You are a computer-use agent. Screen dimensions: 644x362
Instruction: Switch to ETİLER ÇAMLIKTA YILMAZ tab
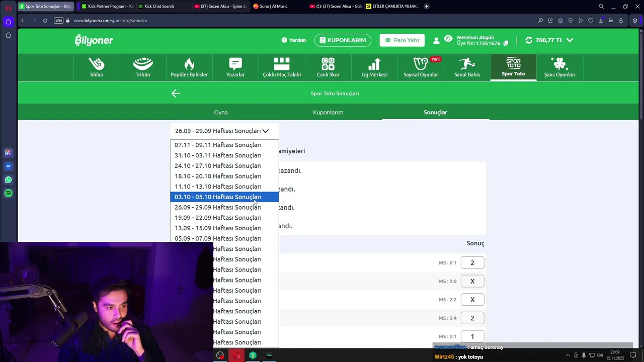pyautogui.click(x=392, y=7)
